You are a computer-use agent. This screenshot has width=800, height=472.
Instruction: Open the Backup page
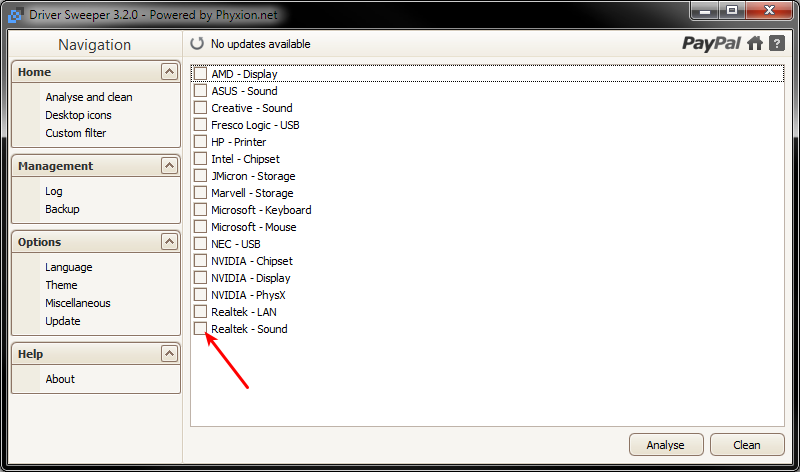tap(62, 209)
